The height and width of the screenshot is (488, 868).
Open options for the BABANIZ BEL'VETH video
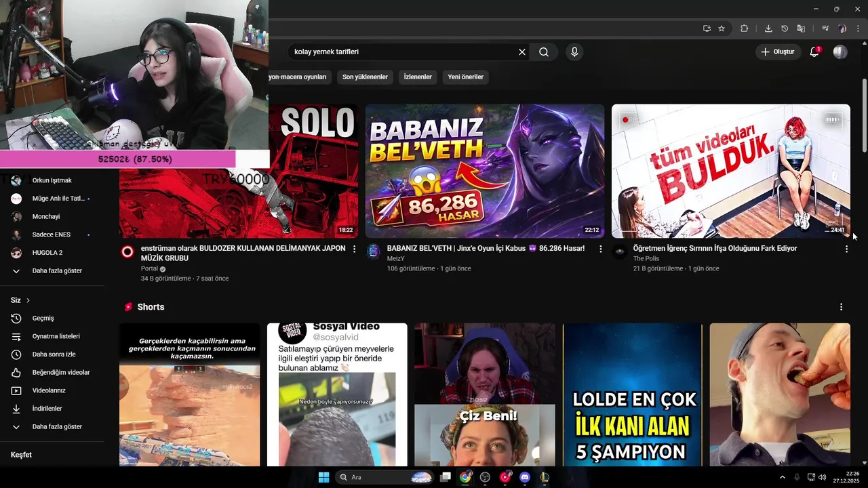(600, 249)
